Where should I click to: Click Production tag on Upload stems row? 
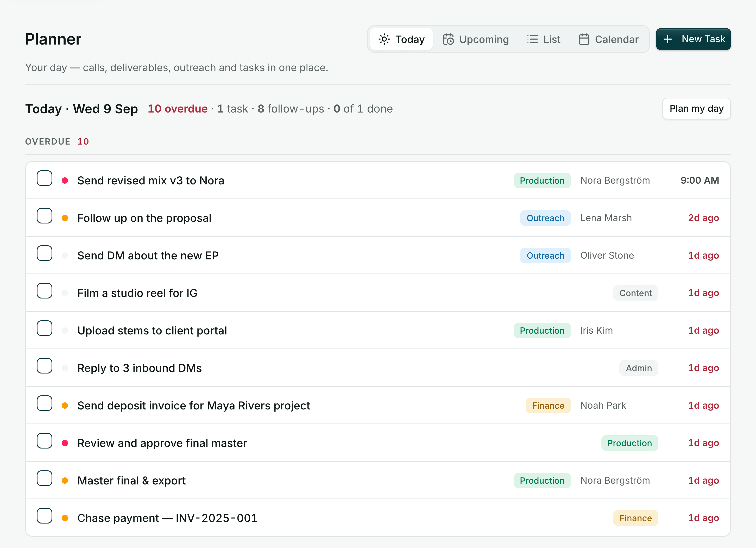pyautogui.click(x=542, y=331)
